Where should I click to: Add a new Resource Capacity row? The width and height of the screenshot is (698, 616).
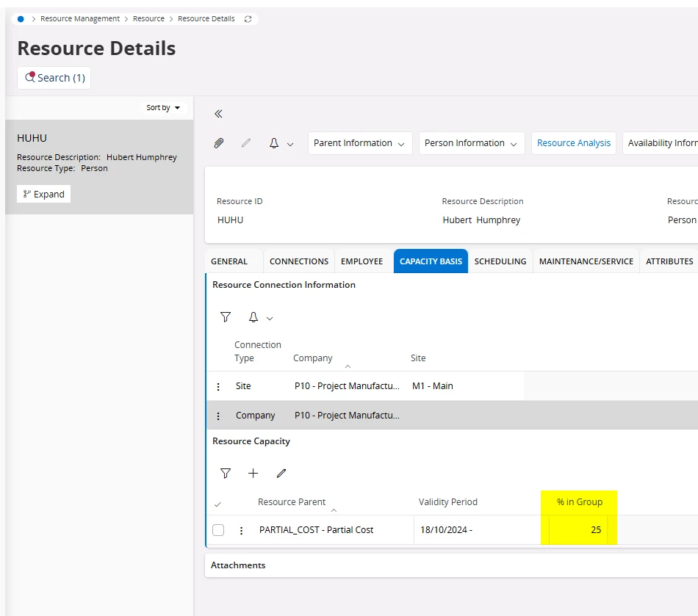point(253,474)
